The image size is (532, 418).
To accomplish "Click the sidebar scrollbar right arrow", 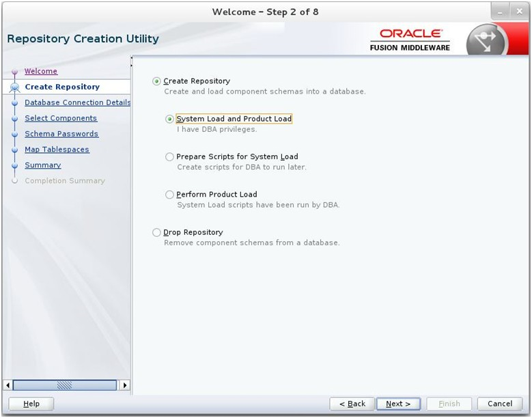I will (x=125, y=385).
